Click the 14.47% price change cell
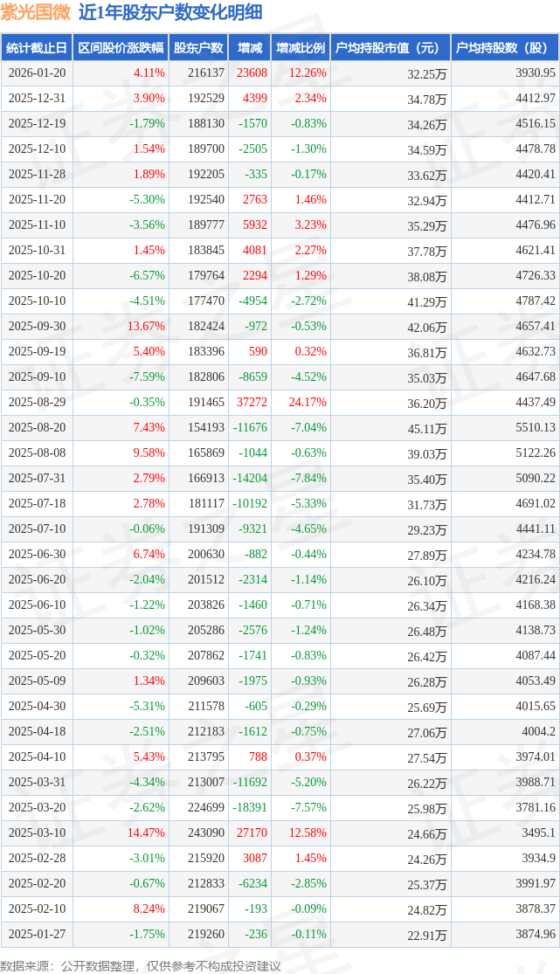Viewport: 560px width, 974px height. (x=146, y=833)
